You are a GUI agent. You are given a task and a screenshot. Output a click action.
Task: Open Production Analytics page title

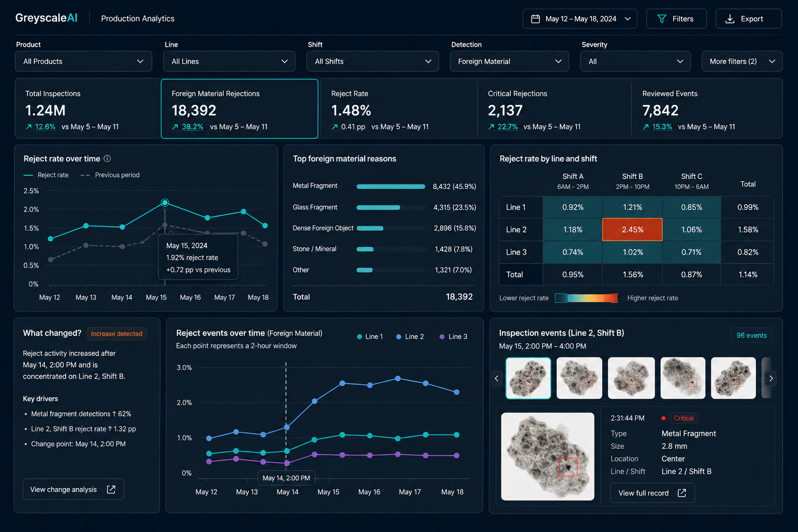point(138,19)
